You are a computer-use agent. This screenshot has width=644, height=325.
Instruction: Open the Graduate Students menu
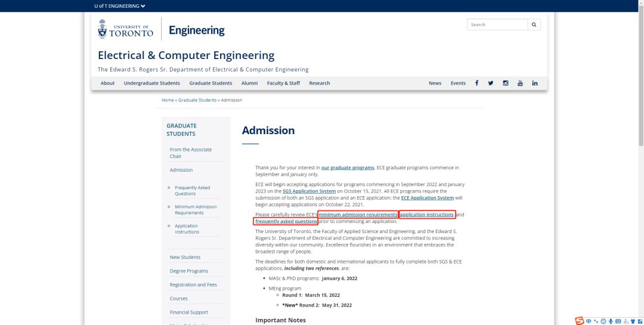tap(210, 83)
